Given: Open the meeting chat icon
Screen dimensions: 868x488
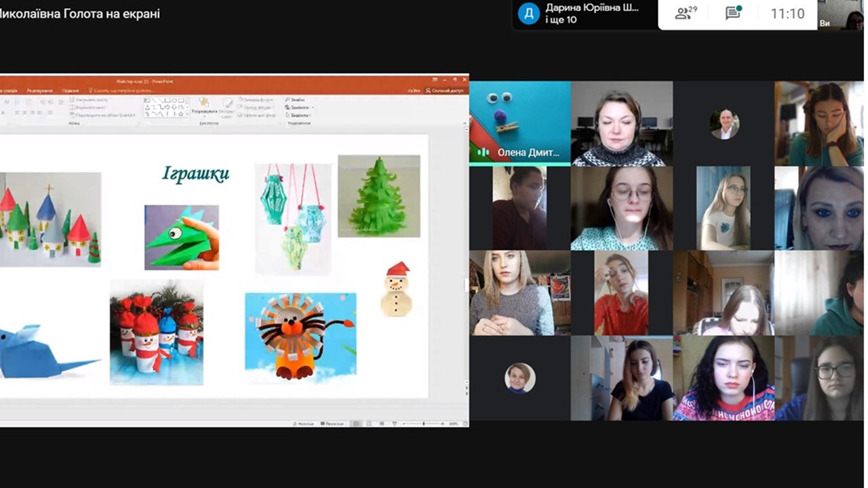Looking at the screenshot, I should point(732,14).
